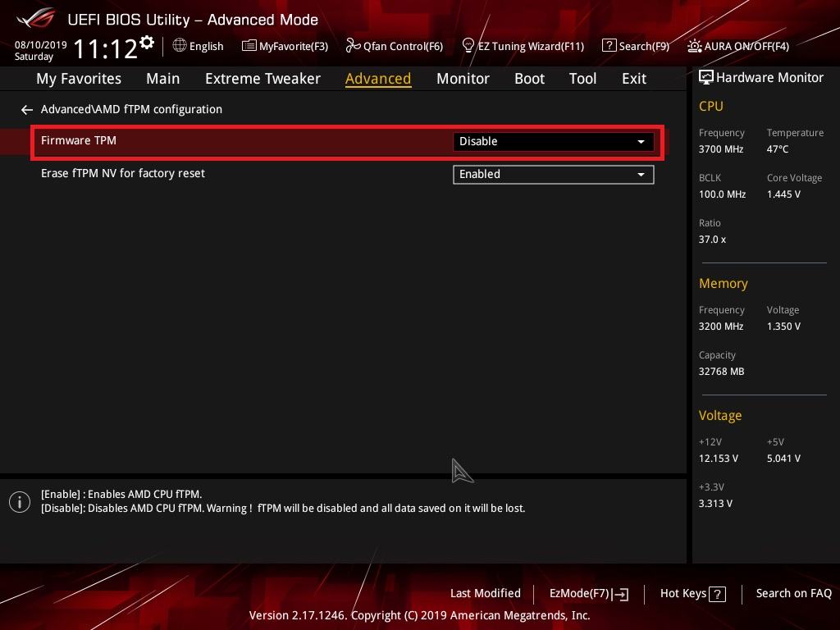Click Core Voltage 1.445 V value
This screenshot has height=630, width=840.
783,194
